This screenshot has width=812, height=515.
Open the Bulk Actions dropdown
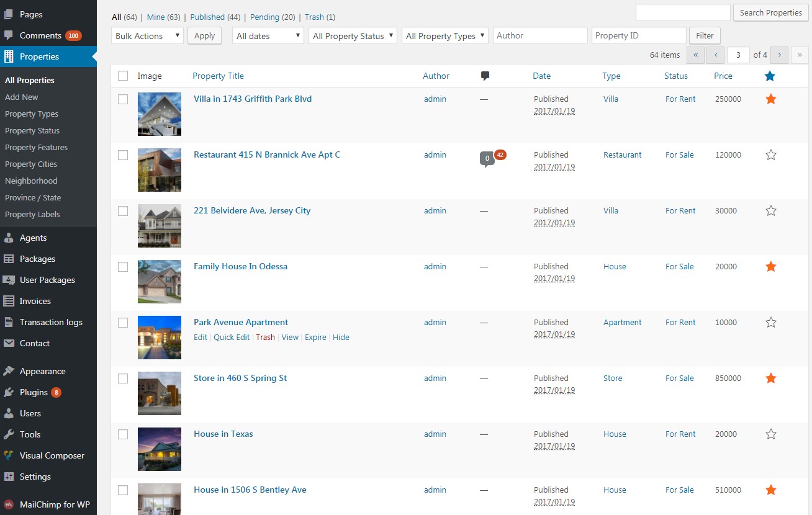pos(147,35)
